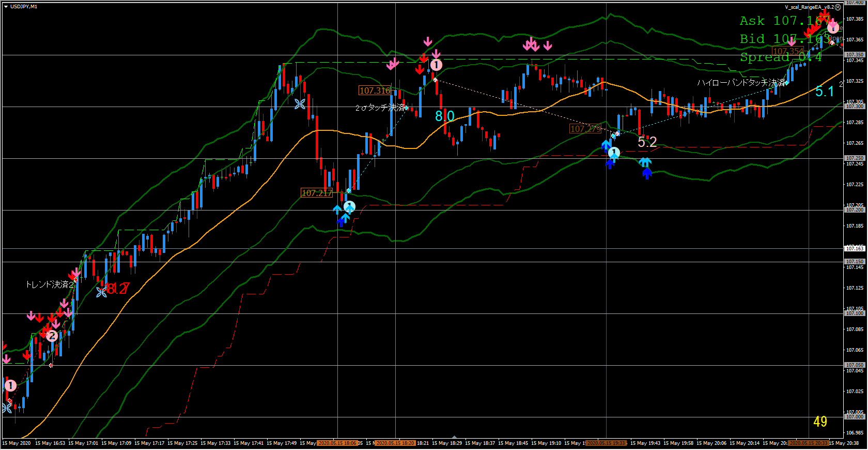Click the 107.354 orange price label

click(788, 51)
